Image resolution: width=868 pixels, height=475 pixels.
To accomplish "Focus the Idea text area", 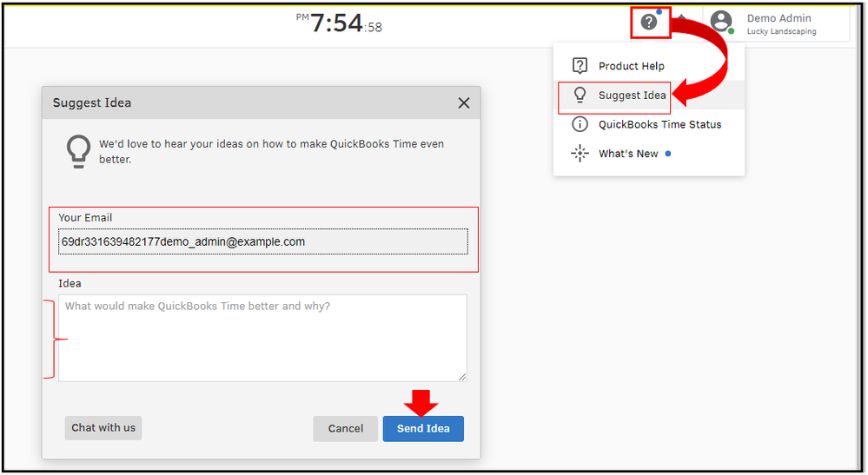I will tap(263, 338).
